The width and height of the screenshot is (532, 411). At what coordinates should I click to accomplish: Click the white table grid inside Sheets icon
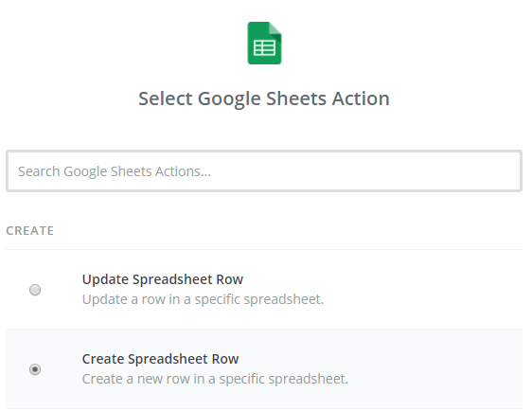tap(264, 48)
